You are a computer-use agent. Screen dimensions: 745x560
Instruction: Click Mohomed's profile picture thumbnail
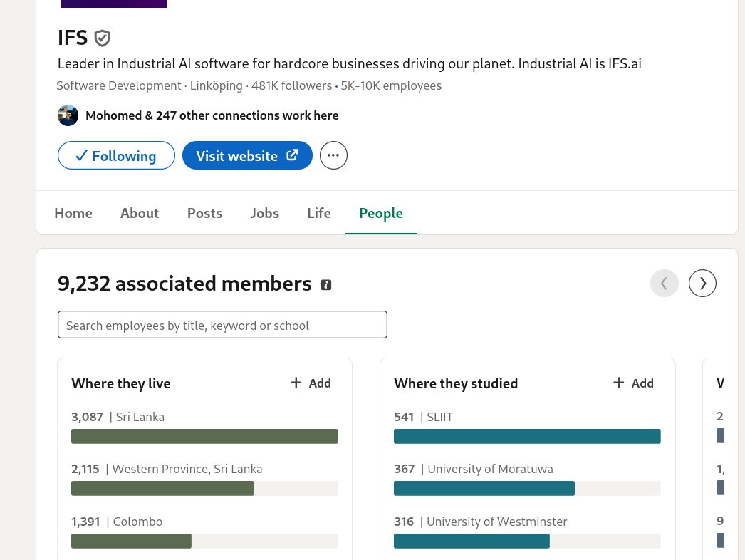coord(68,115)
